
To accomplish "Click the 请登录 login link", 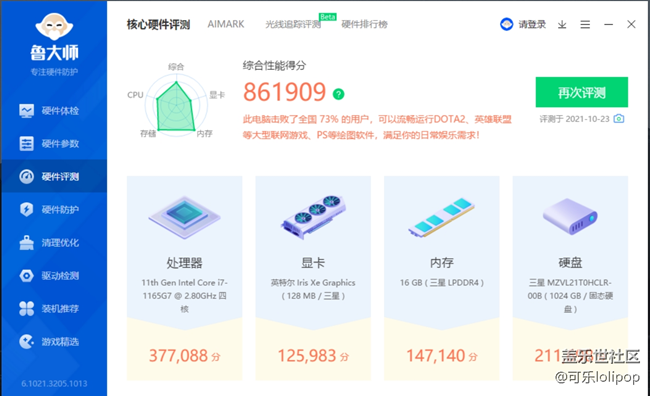I will [532, 25].
